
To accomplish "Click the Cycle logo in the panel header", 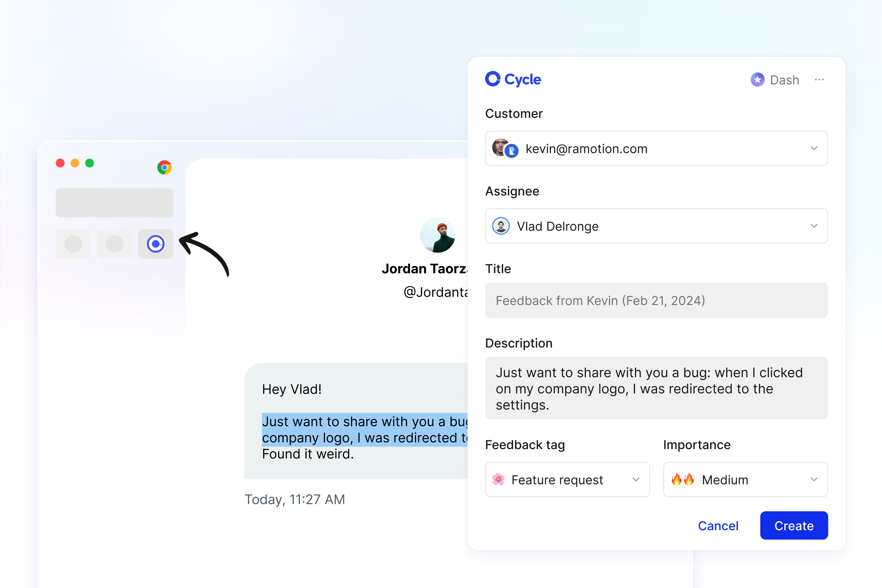I will coord(513,79).
